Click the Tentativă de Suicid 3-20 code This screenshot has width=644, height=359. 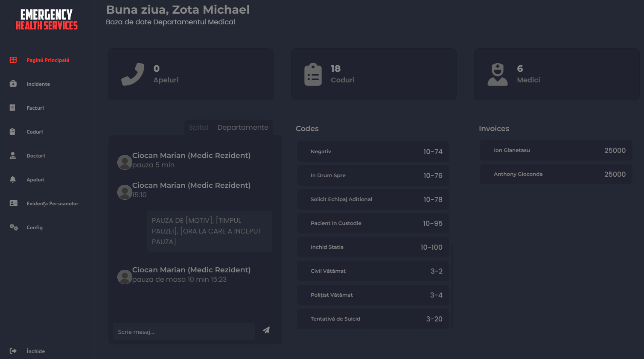(x=373, y=319)
